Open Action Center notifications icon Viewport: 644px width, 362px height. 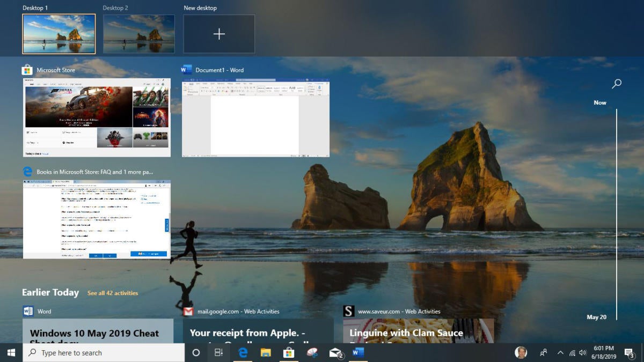(629, 352)
